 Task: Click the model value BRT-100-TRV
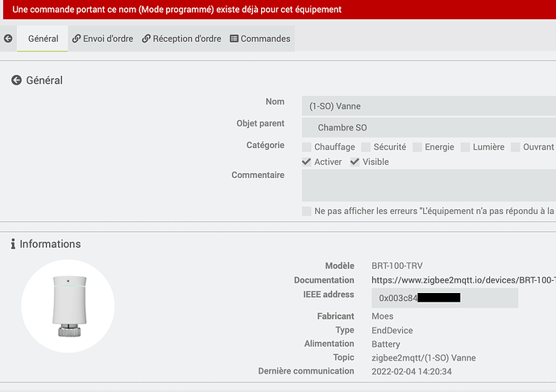(397, 266)
